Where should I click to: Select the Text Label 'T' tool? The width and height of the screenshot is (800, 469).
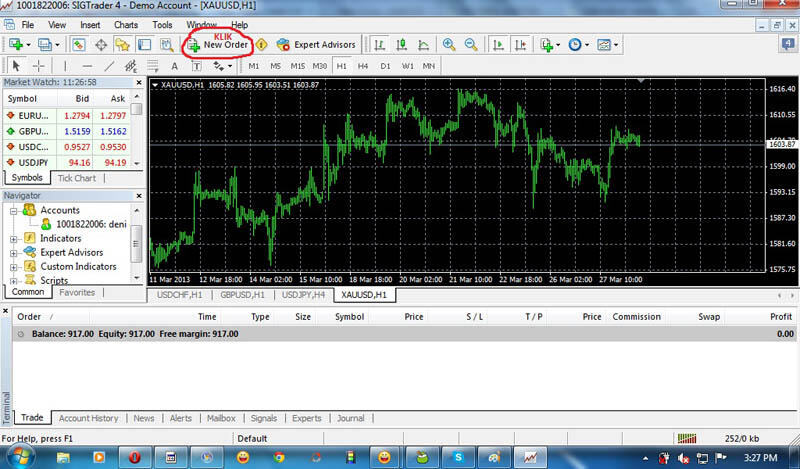coord(196,66)
